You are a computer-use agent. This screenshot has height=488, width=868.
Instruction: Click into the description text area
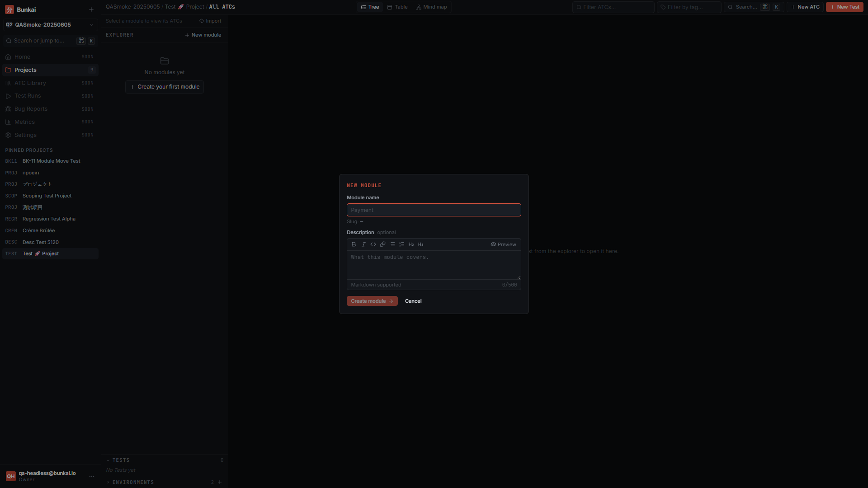434,265
